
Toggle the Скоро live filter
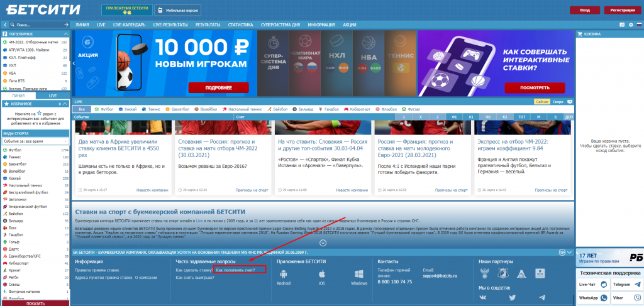click(x=557, y=101)
